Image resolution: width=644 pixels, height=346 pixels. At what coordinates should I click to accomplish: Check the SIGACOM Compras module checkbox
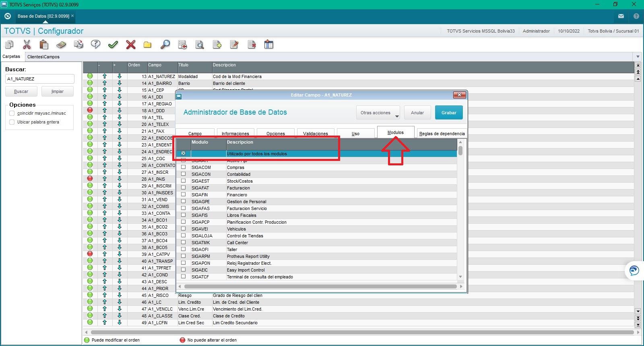(x=184, y=167)
